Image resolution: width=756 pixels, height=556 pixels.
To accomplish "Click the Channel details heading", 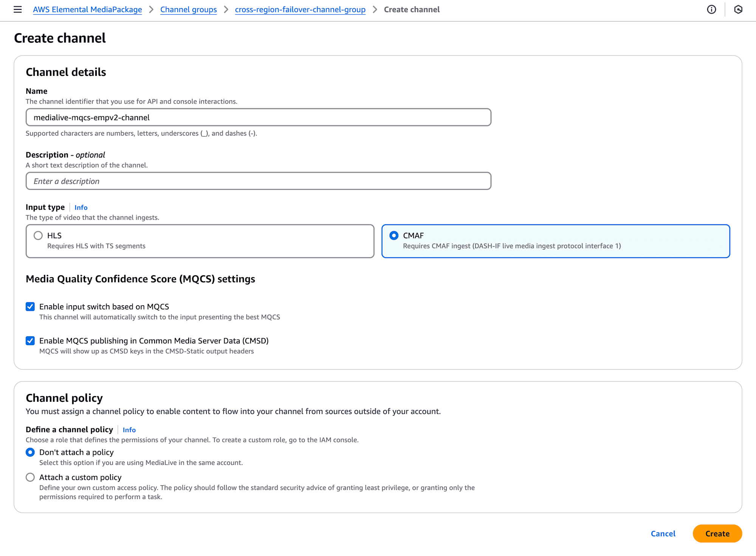I will pos(66,72).
